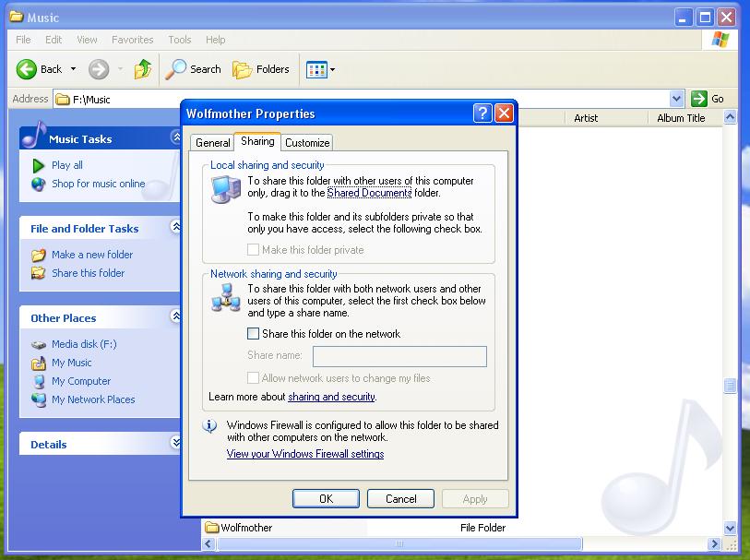
Task: Open the Views icon menu
Action: pyautogui.click(x=316, y=70)
